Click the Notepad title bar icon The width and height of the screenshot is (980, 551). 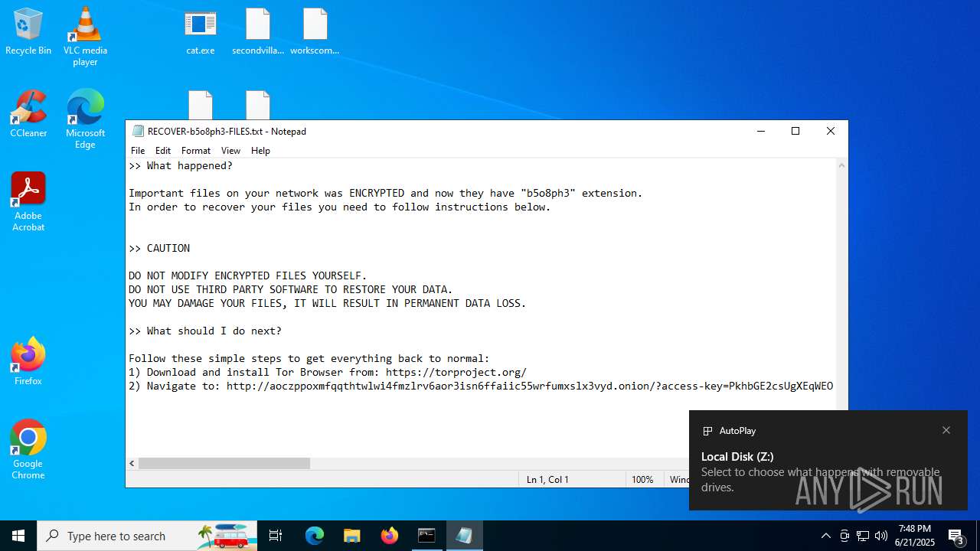pos(138,131)
